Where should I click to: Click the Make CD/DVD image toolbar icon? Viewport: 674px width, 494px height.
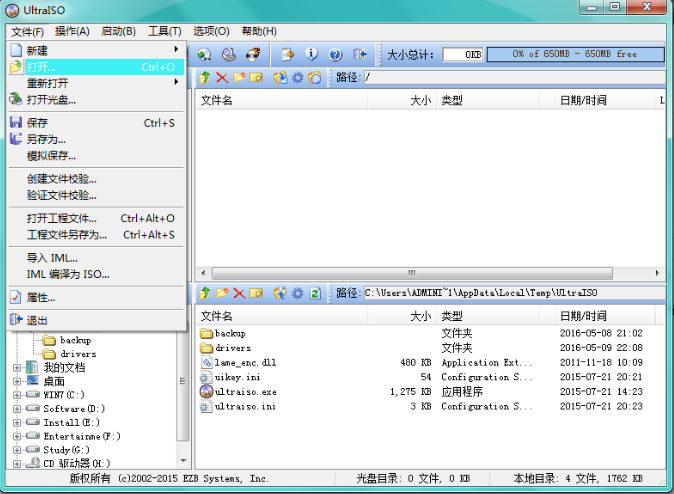click(x=204, y=54)
